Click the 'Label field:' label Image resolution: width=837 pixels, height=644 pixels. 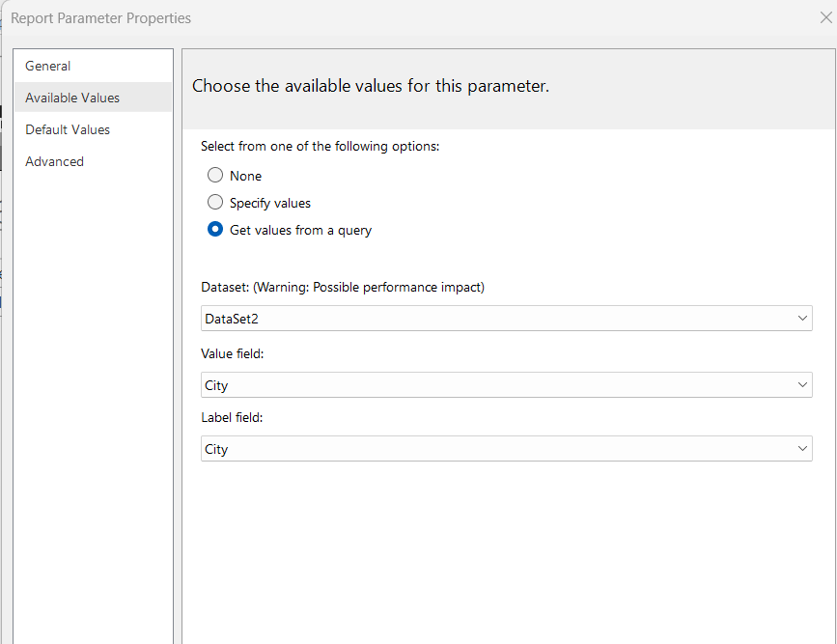[x=232, y=417]
